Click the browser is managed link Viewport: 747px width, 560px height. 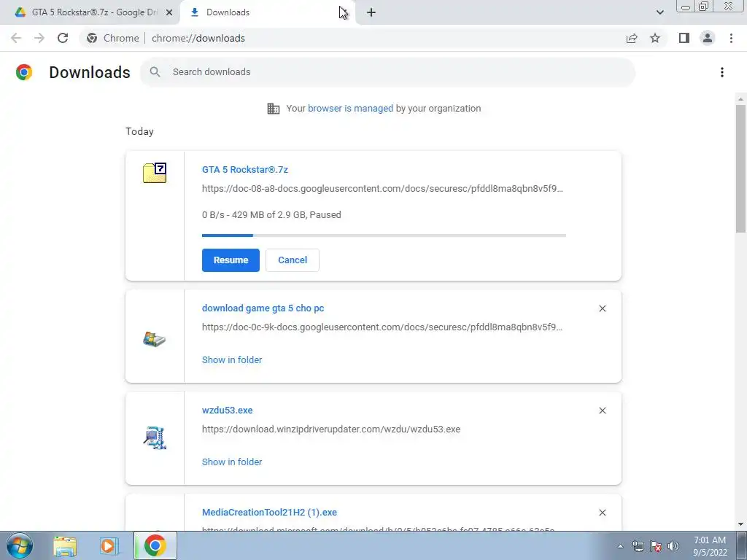pos(351,108)
